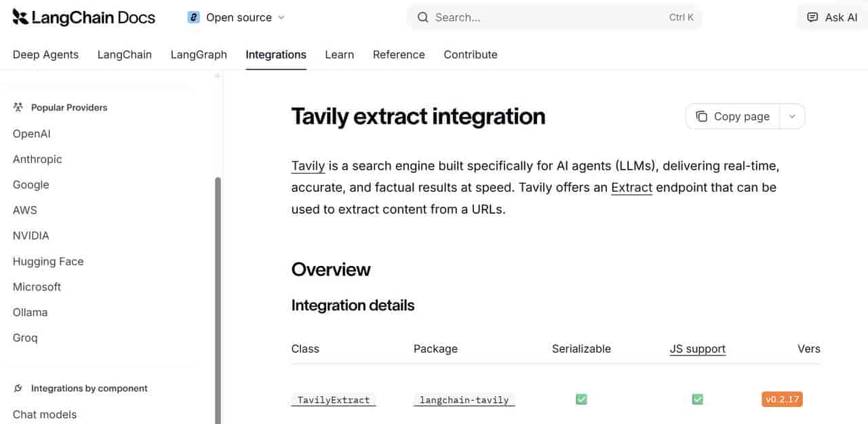The height and width of the screenshot is (424, 868).
Task: Click the Integrations by component heading text
Action: click(90, 388)
